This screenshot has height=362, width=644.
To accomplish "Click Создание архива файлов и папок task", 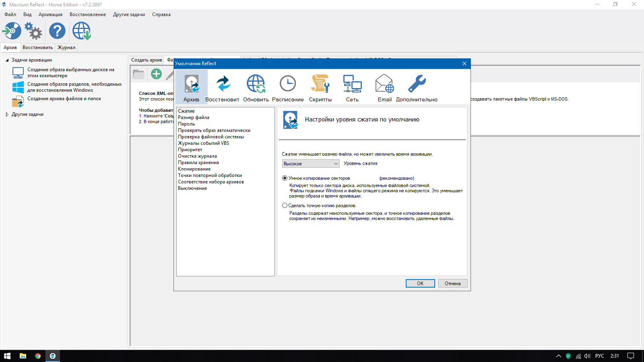I will [x=64, y=99].
